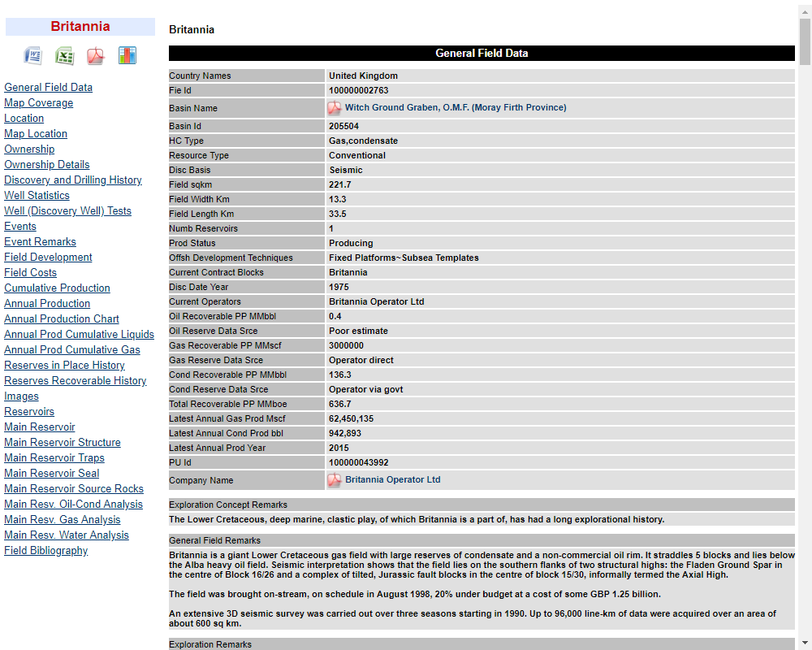Jump to Map Coverage section
Screen dimensions: 812x650
pos(39,102)
